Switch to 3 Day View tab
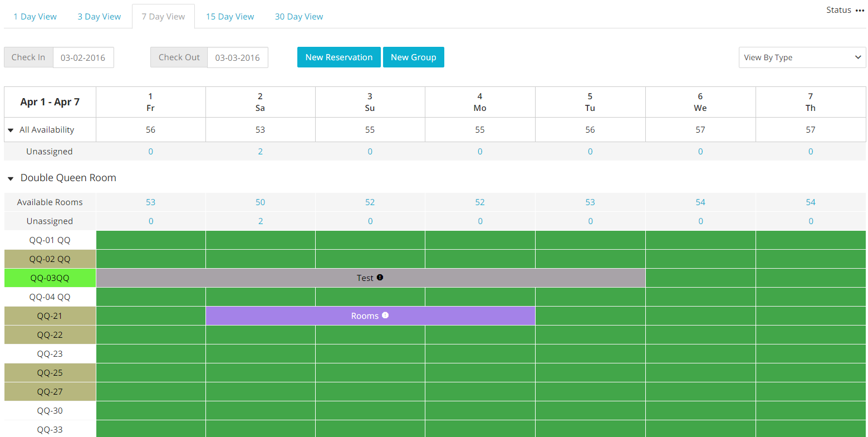 [99, 17]
